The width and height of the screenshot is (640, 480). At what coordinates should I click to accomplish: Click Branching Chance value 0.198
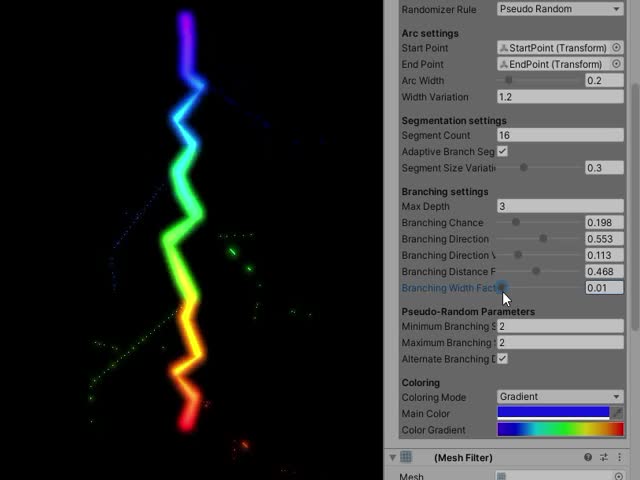pos(604,222)
